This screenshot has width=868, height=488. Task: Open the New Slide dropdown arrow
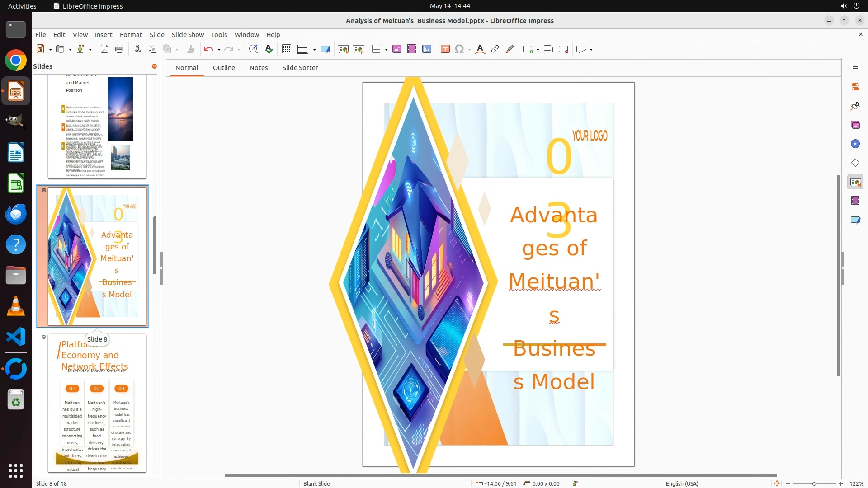point(538,50)
